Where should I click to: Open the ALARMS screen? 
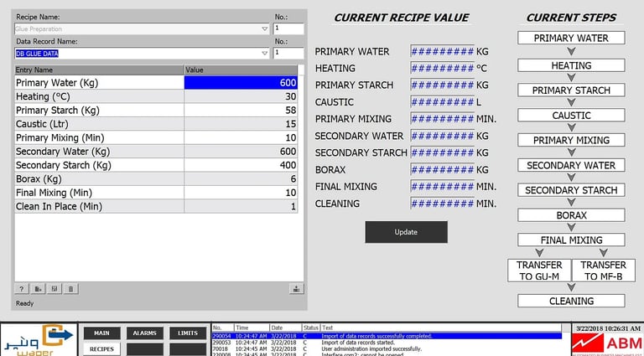click(144, 333)
